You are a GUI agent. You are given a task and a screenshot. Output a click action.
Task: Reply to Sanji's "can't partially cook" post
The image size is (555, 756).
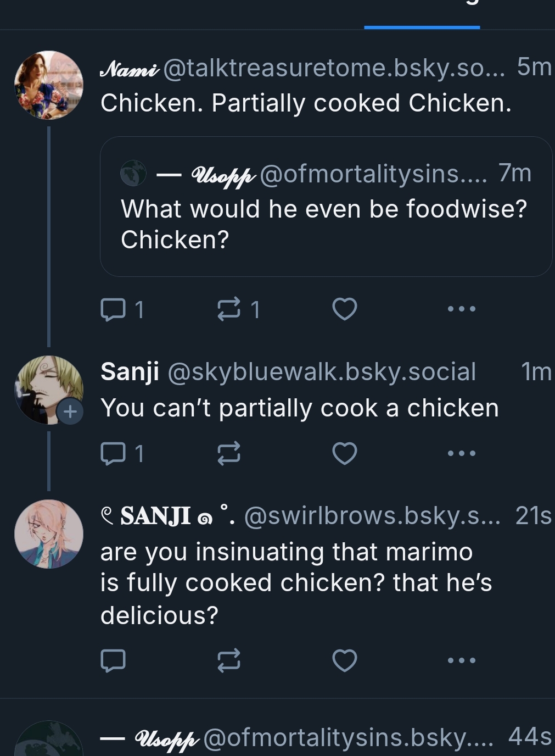coord(114,453)
